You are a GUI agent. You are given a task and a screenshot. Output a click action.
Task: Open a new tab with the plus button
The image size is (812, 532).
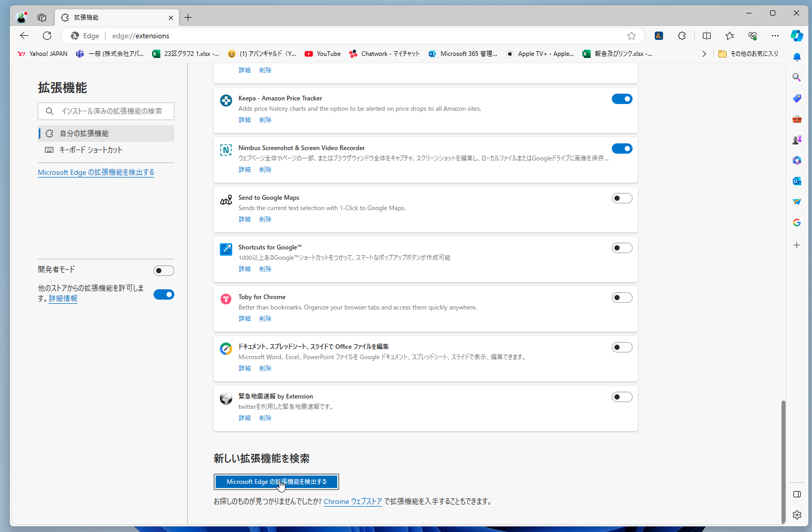[188, 18]
